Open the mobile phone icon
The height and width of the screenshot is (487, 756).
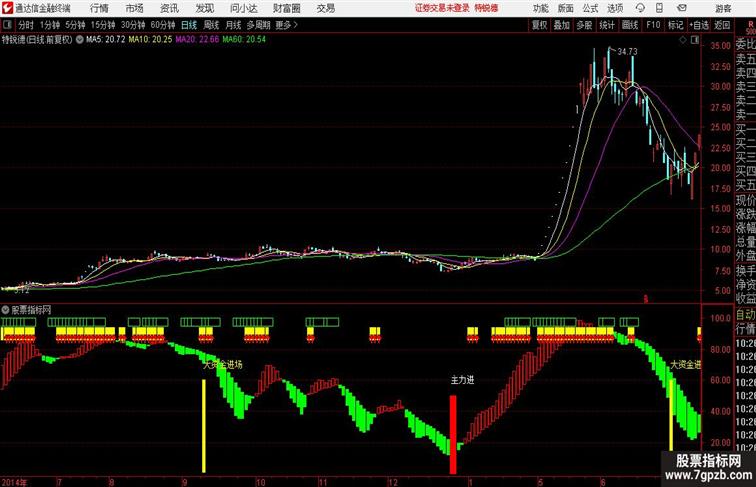click(659, 8)
